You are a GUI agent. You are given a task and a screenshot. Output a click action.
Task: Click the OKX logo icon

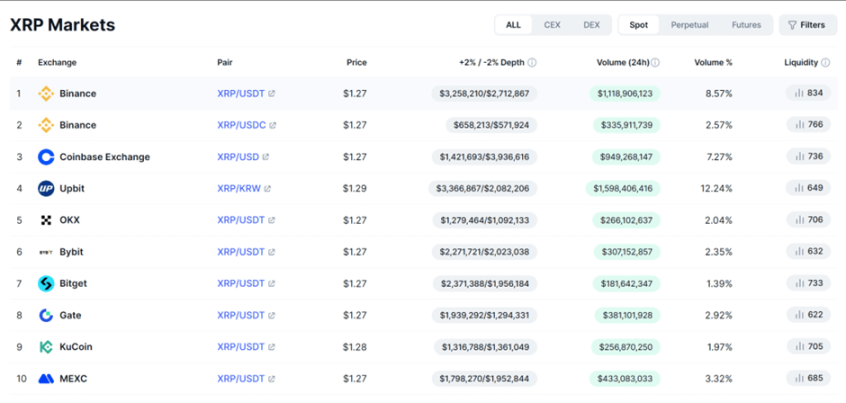[x=46, y=220]
